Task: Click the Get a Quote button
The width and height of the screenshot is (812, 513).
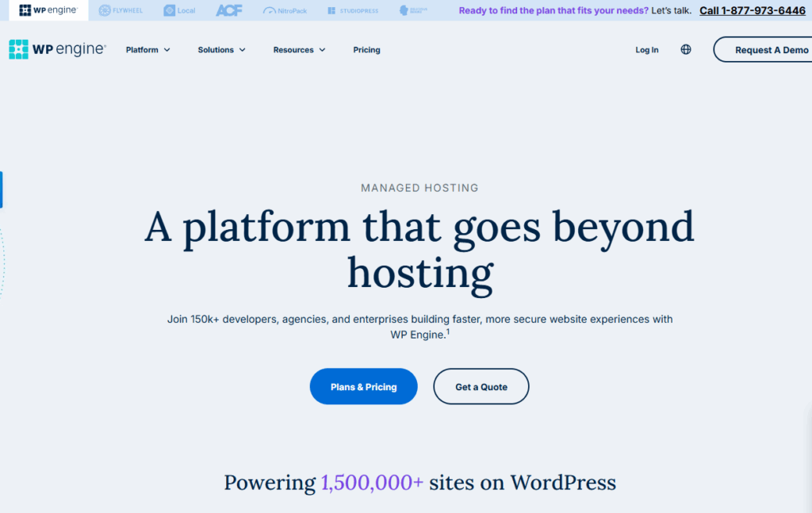Action: pyautogui.click(x=481, y=387)
